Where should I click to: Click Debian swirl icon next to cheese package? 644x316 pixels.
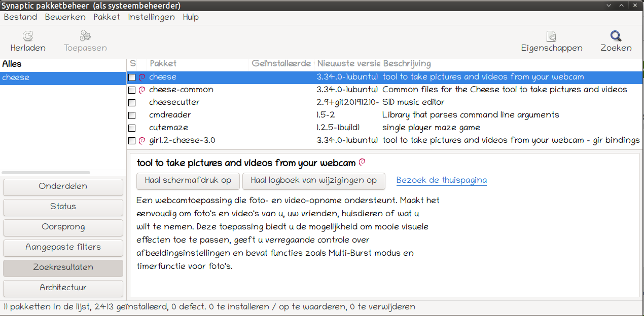(x=142, y=77)
